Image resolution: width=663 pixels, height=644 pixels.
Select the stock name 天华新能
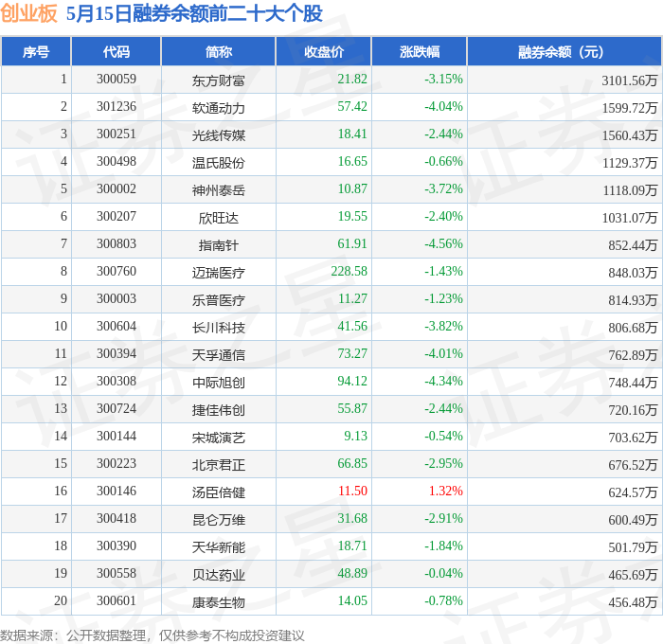click(219, 547)
